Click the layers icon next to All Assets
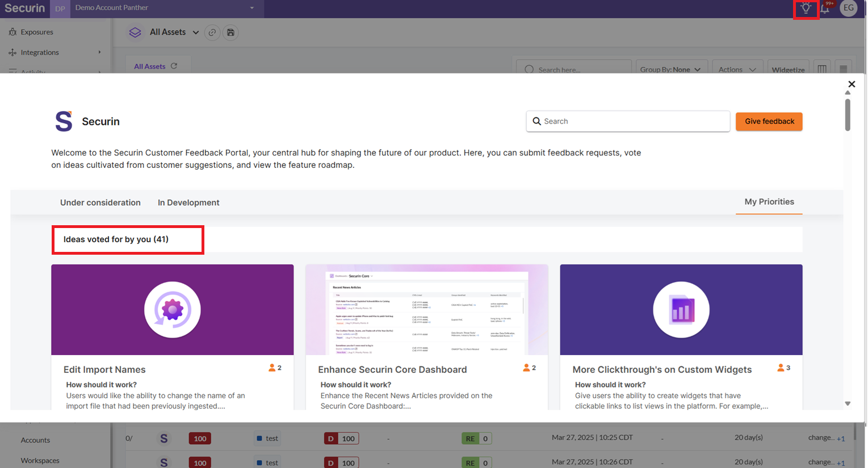This screenshot has height=468, width=868. click(135, 32)
